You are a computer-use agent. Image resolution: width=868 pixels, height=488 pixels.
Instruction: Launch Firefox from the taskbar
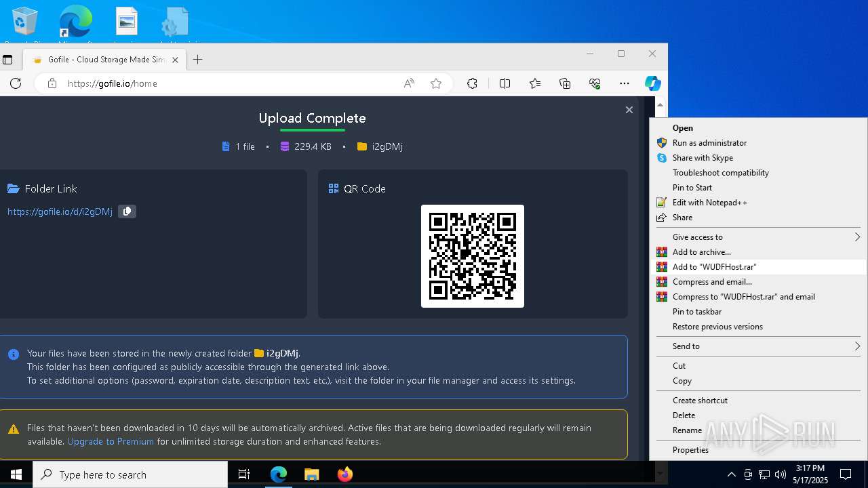click(x=344, y=474)
